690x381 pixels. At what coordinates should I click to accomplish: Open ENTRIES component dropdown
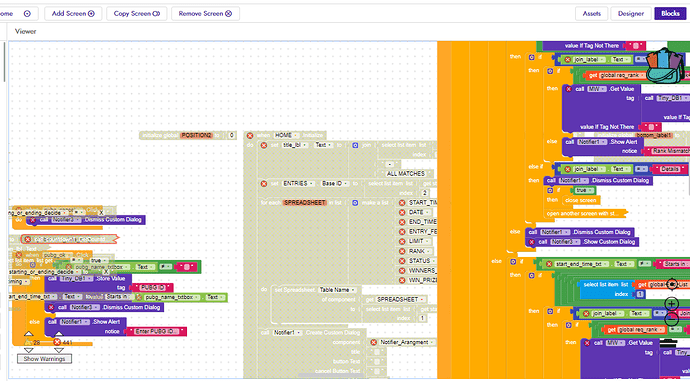pos(299,184)
